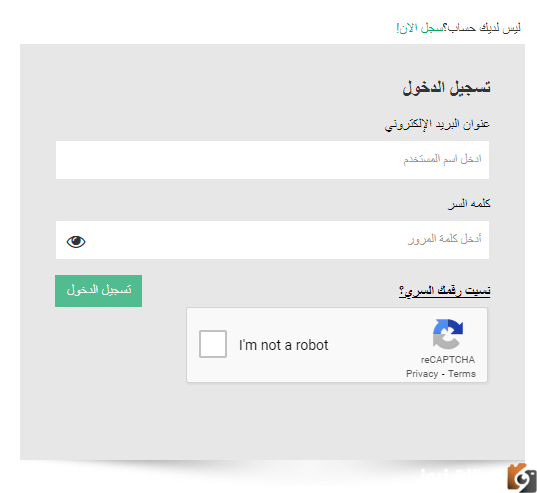537x493 pixels.
Task: Show password with the eye icon
Action: tap(76, 242)
